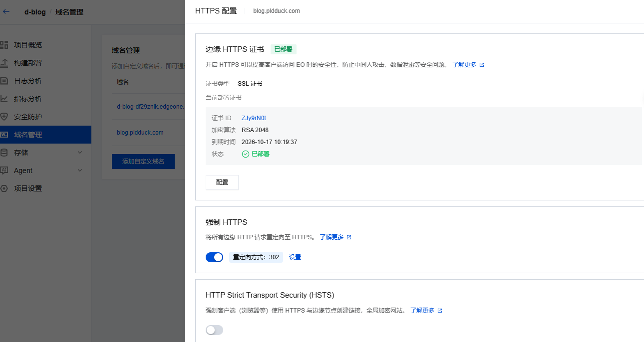Click the SSL 证书 type value
Viewport: 644px width, 342px height.
[x=250, y=84]
